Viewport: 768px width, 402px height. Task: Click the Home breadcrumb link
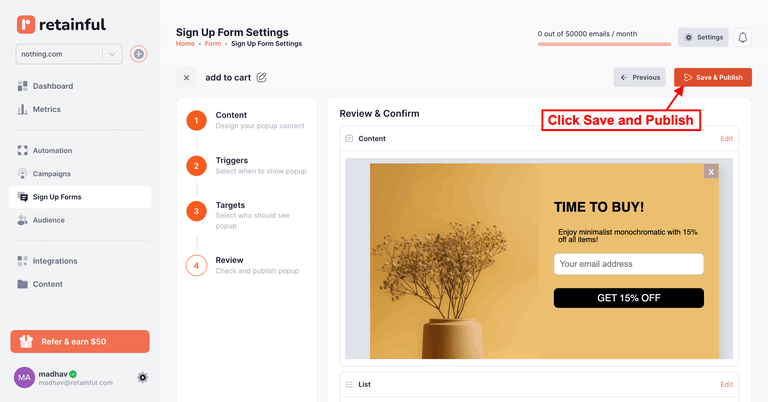point(185,44)
